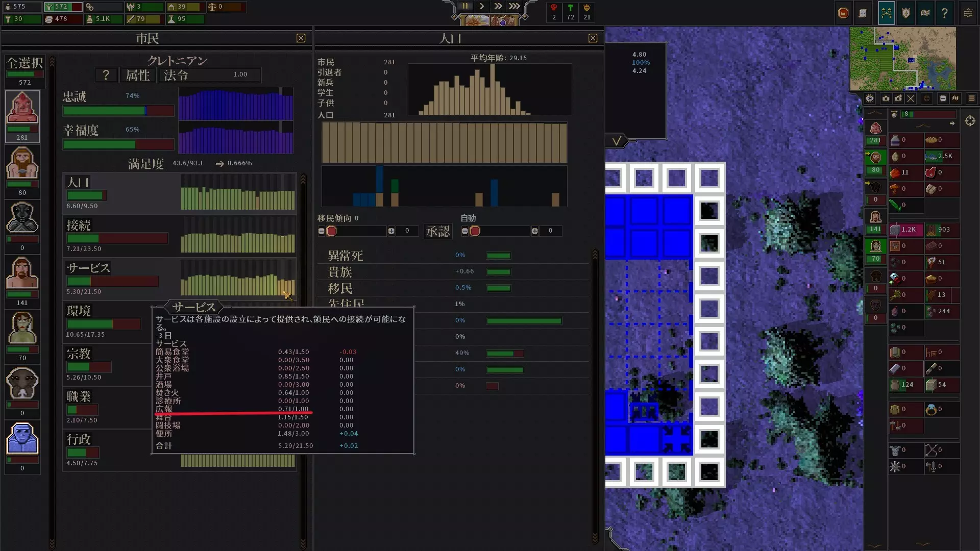Click the 承認 button
Screen dimensions: 980x551
[x=438, y=231]
